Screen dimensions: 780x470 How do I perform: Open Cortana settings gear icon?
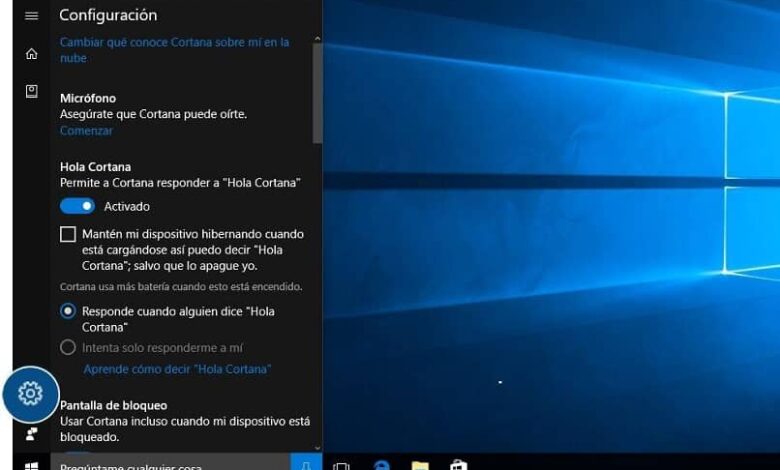[30, 394]
